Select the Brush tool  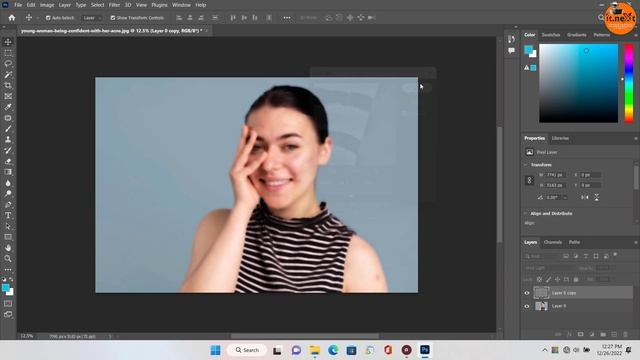8,129
